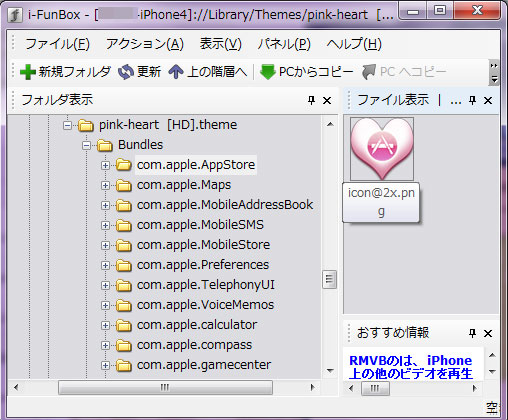Expand the com.apple.AppStore node
Image resolution: width=508 pixels, height=420 pixels.
click(105, 165)
